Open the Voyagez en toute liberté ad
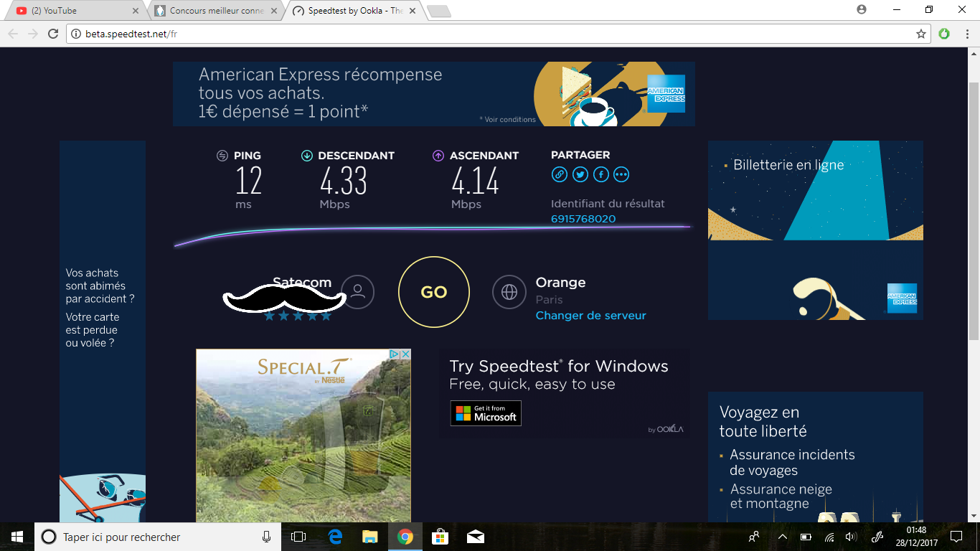Screen dimensions: 980x551 point(816,457)
